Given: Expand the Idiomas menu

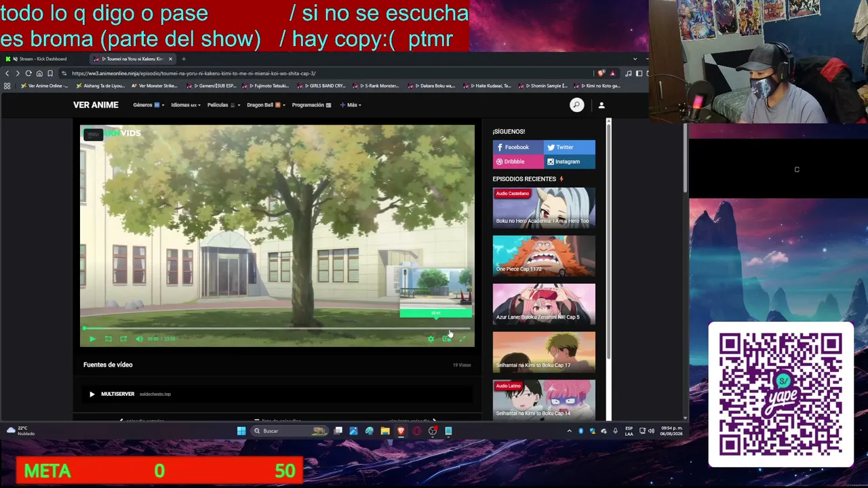Looking at the screenshot, I should pos(185,105).
